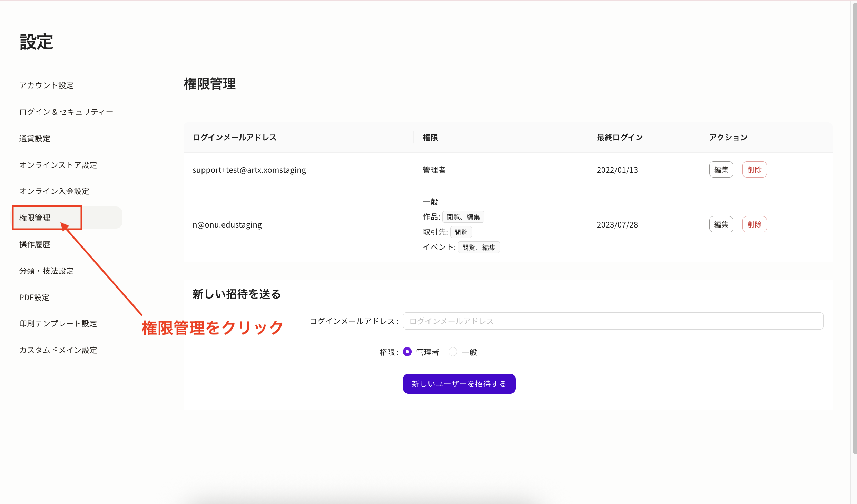
Task: Open 印刷テンプレート設定
Action: pos(58,324)
